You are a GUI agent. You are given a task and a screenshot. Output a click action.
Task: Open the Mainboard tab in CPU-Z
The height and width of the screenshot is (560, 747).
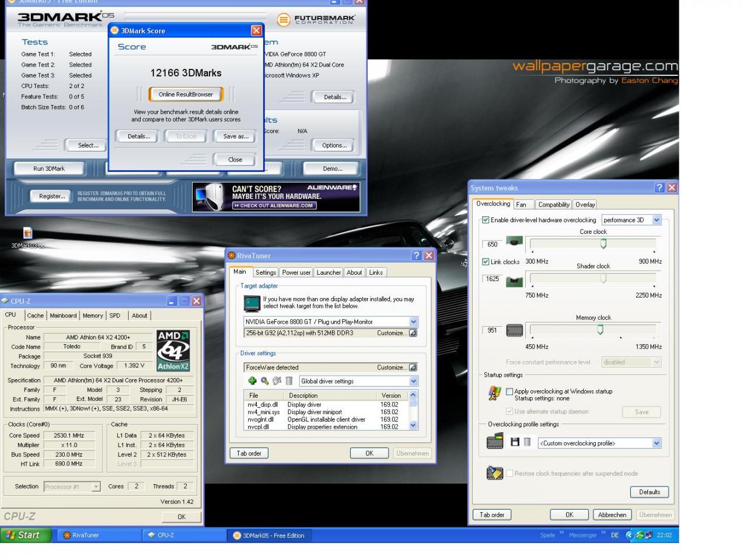[x=63, y=316]
